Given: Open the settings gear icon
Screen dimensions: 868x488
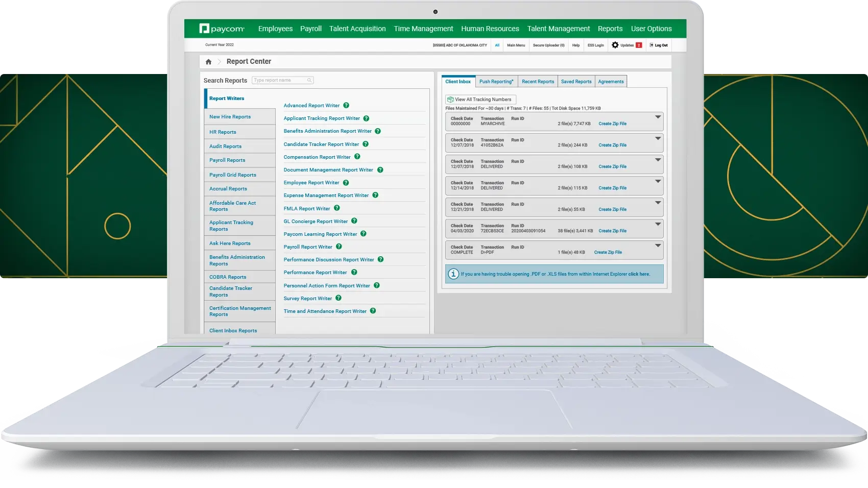Looking at the screenshot, I should coord(615,45).
